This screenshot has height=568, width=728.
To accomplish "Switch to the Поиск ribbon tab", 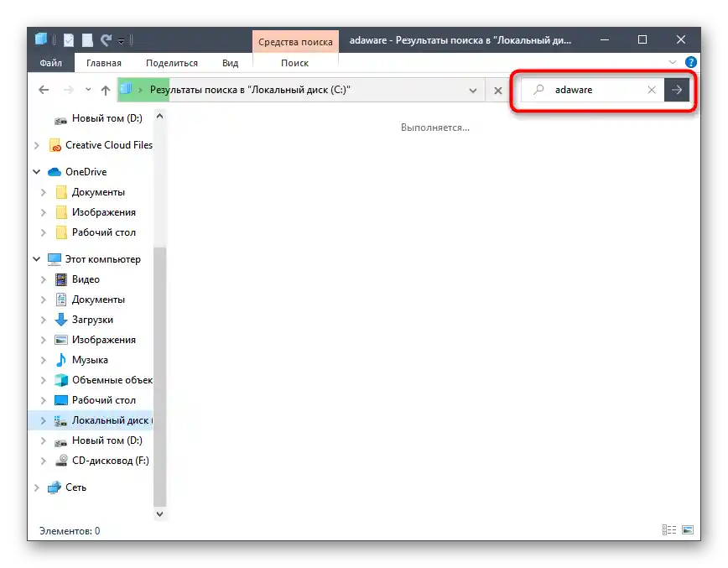I will pos(295,63).
